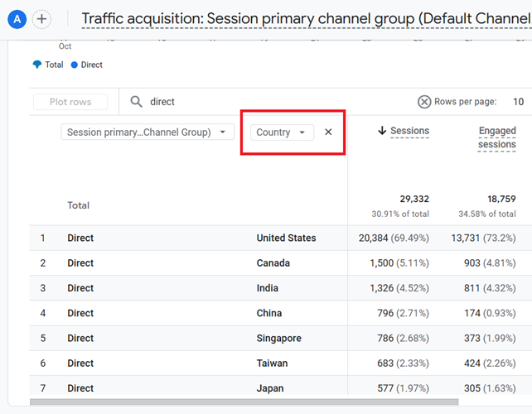Click the add comparison plus icon

coord(41,19)
